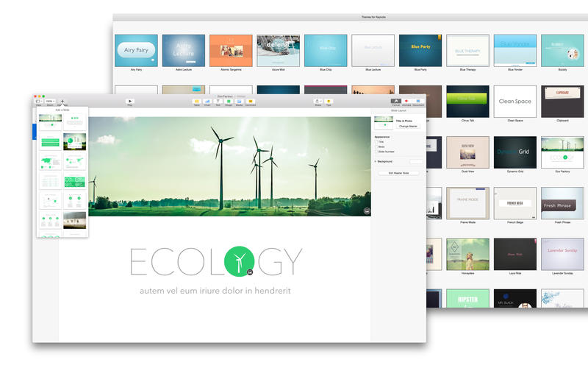Choose the foggy landscape photo slide layout
Viewport: 588px width, 368px height.
[75, 220]
